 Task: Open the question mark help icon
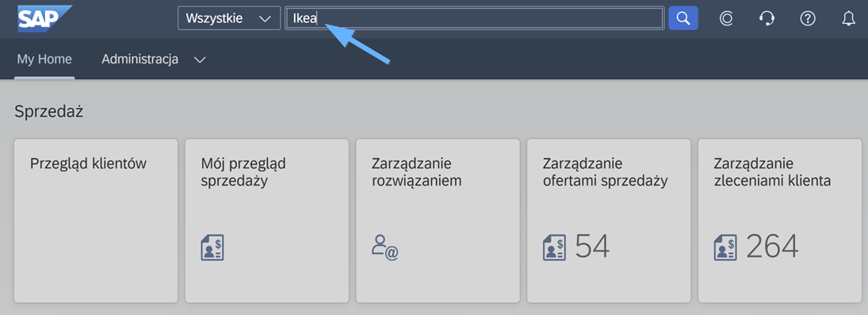tap(808, 19)
